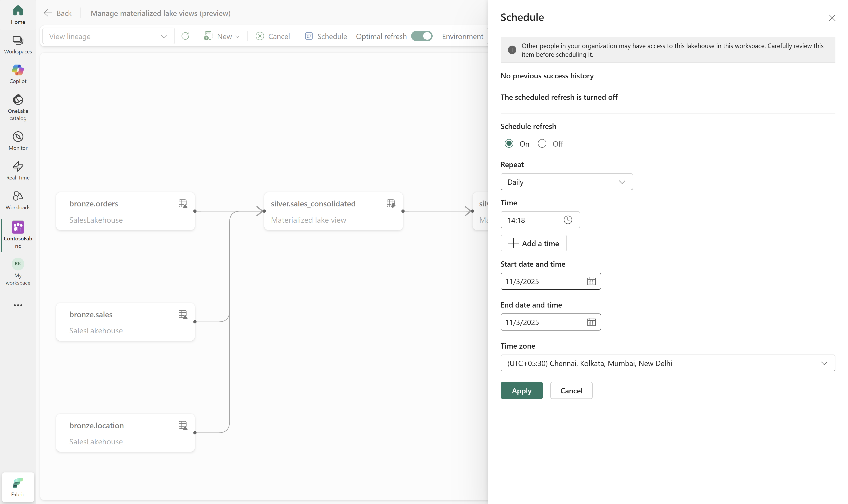Select the Off radio for Schedule refresh
The image size is (848, 504).
coord(542,143)
